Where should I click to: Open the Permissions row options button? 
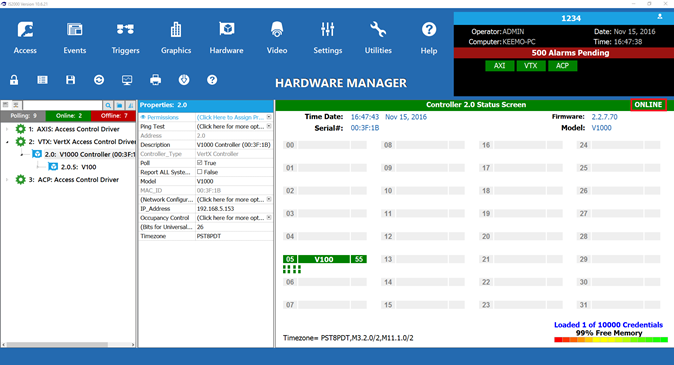pos(269,117)
